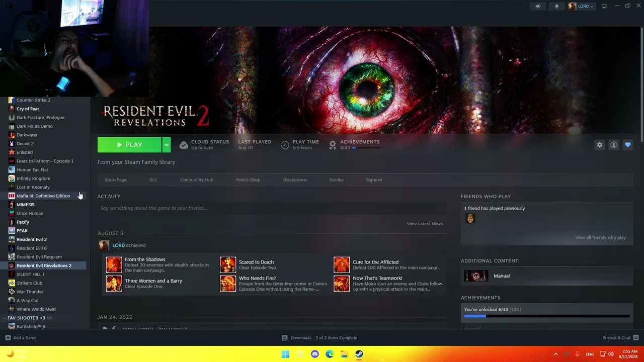This screenshot has width=644, height=362.
Task: Open the Now That's Teamwork! achievement icon
Action: pyautogui.click(x=342, y=284)
